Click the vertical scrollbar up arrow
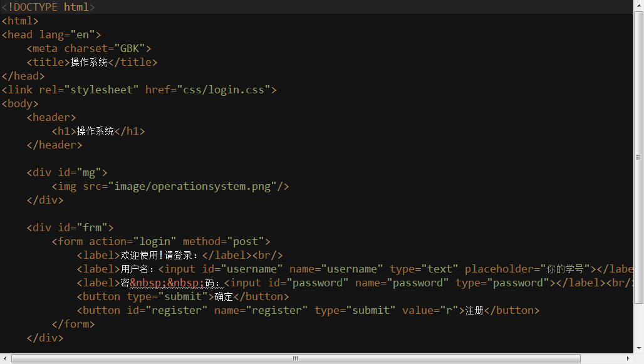Viewport: 644px width, 364px height. 638,5
